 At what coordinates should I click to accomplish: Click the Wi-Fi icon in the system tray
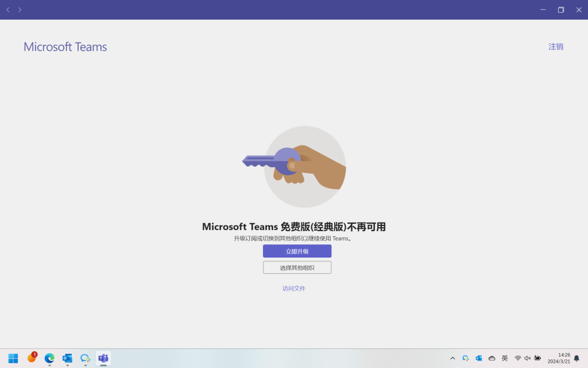click(x=518, y=358)
